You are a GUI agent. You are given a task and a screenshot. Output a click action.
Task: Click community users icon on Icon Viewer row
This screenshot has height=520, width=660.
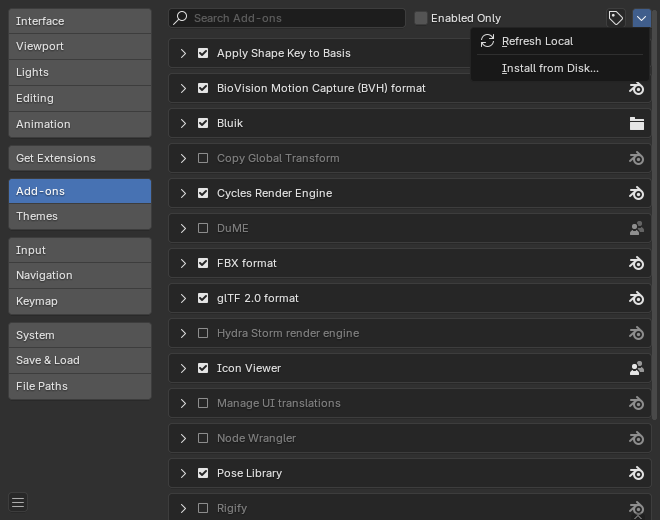click(x=636, y=368)
